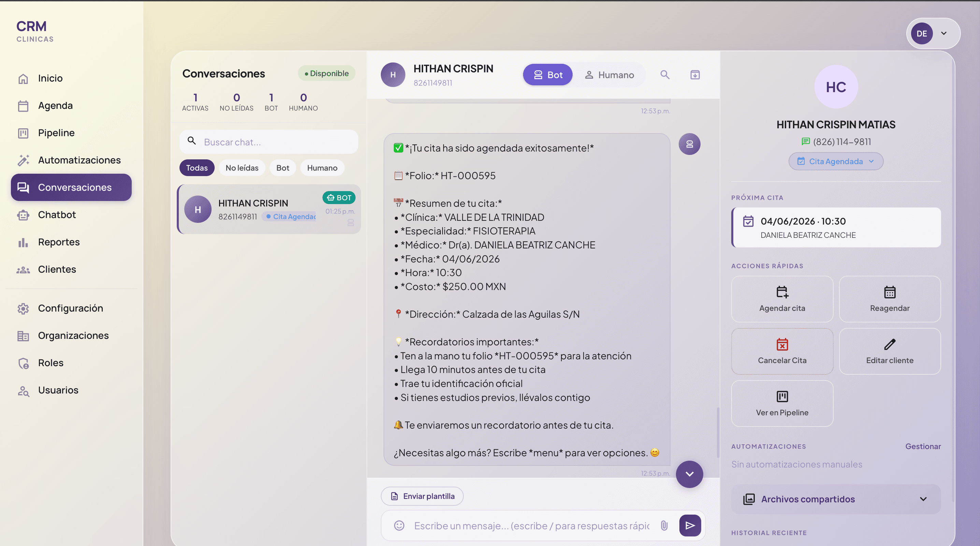
Task: Click the calendar icon in próxima cita card
Action: click(748, 221)
